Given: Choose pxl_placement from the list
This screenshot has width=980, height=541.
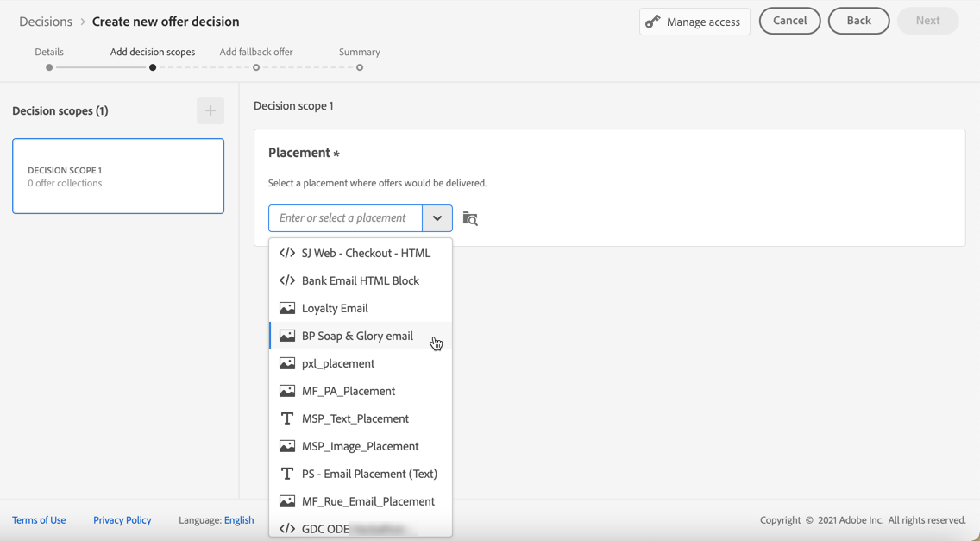Looking at the screenshot, I should tap(338, 363).
